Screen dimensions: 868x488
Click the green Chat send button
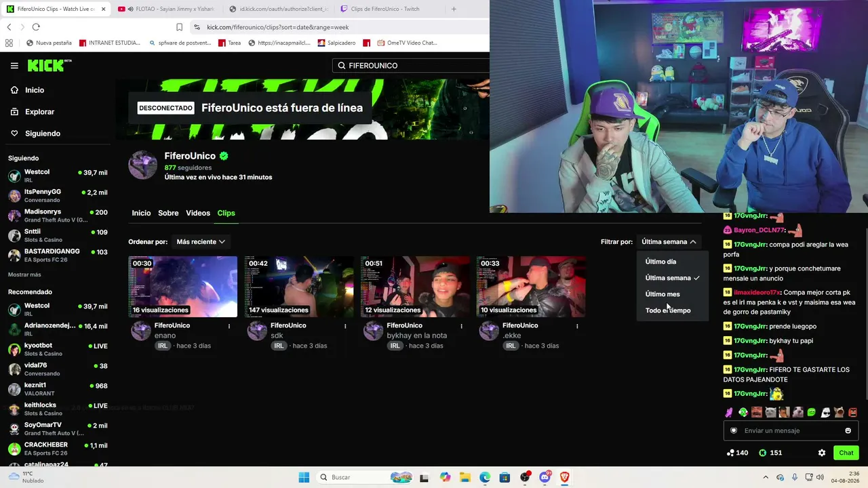[x=846, y=453]
